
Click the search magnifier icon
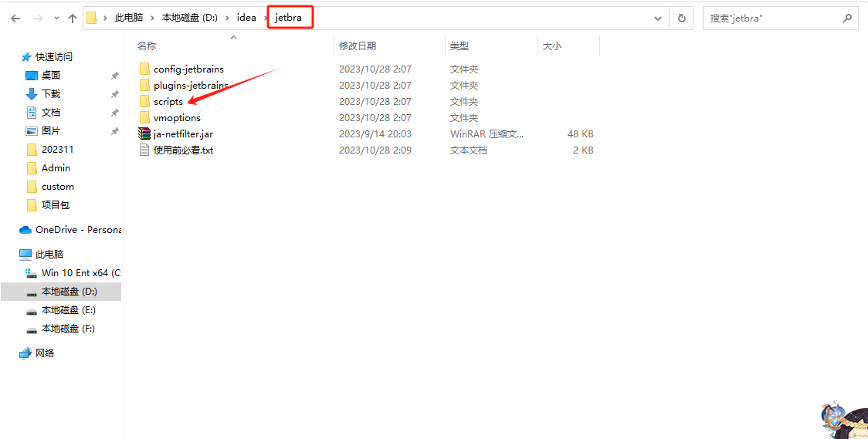coord(847,18)
